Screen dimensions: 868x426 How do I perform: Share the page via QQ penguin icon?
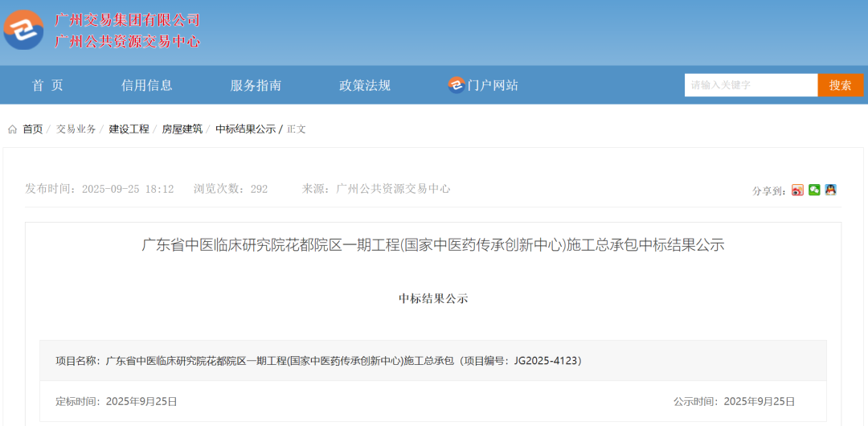point(830,190)
